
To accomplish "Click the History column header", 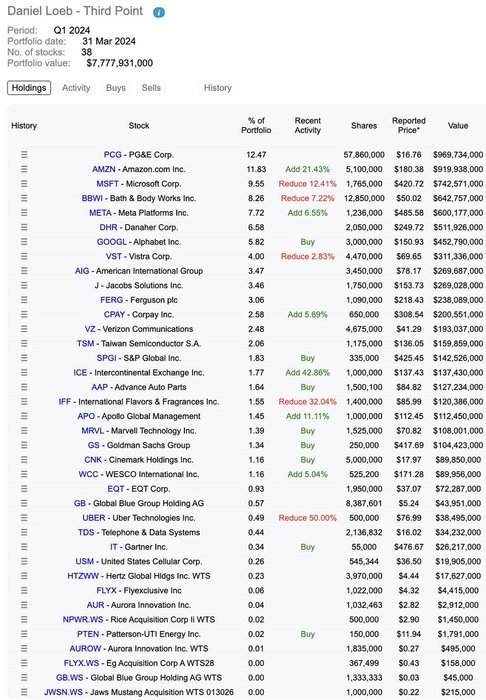I will [24, 126].
